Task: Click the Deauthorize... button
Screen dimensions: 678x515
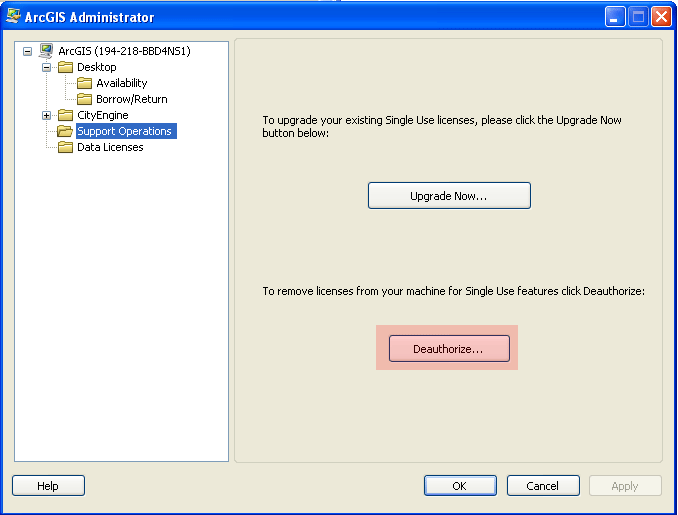Action: [449, 349]
